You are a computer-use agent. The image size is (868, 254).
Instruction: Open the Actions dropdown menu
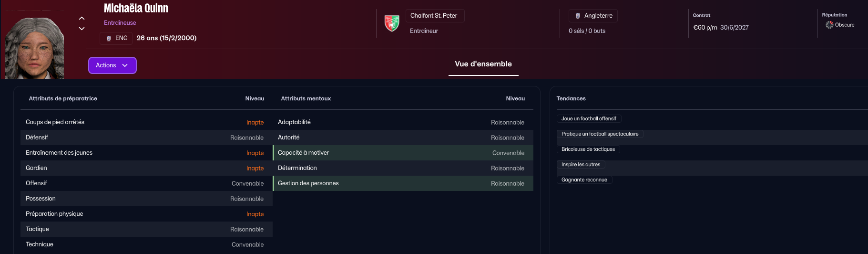click(112, 65)
